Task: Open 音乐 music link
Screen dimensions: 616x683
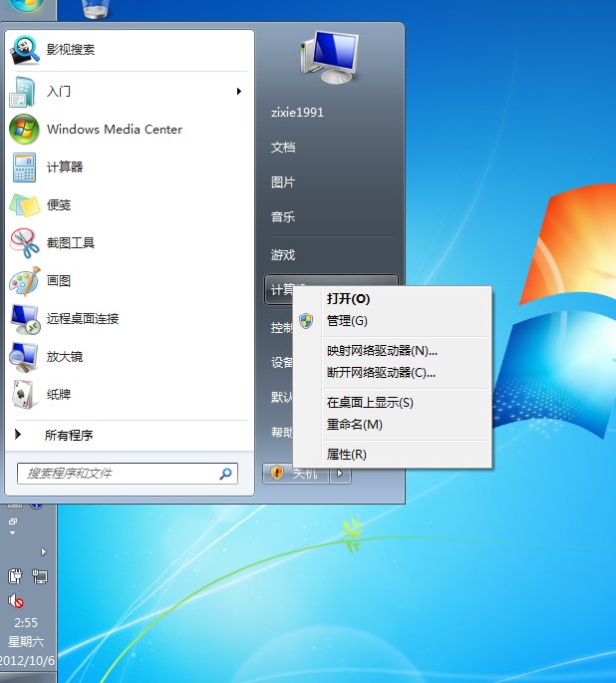Action: (283, 217)
